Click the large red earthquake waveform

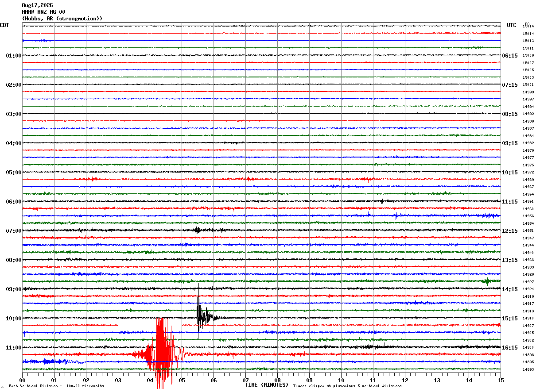click(162, 353)
